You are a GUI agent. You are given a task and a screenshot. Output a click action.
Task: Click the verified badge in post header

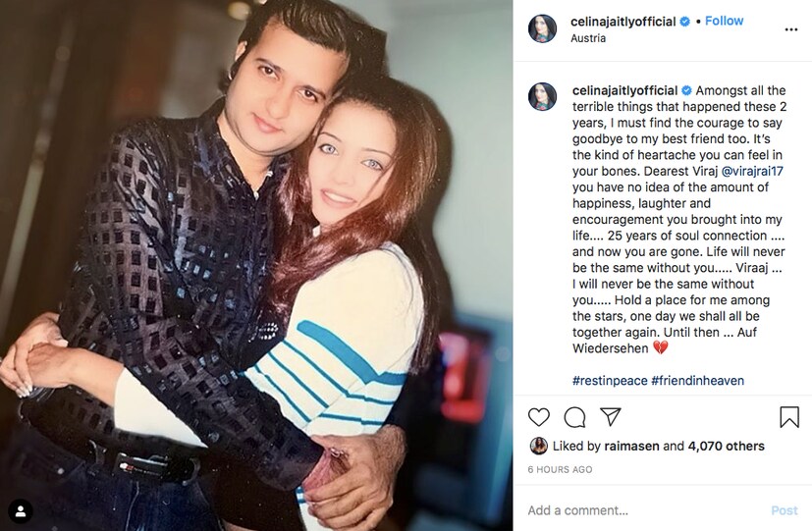[684, 22]
